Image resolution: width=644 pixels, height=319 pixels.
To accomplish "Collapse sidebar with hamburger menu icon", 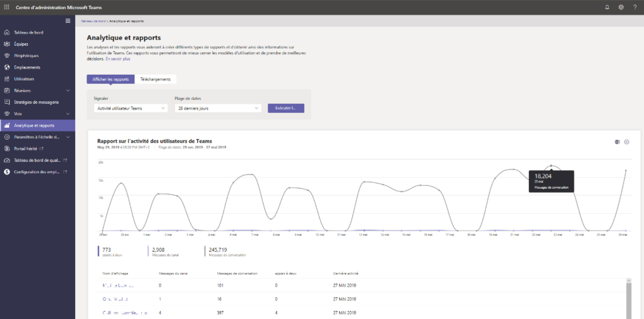I will click(68, 21).
